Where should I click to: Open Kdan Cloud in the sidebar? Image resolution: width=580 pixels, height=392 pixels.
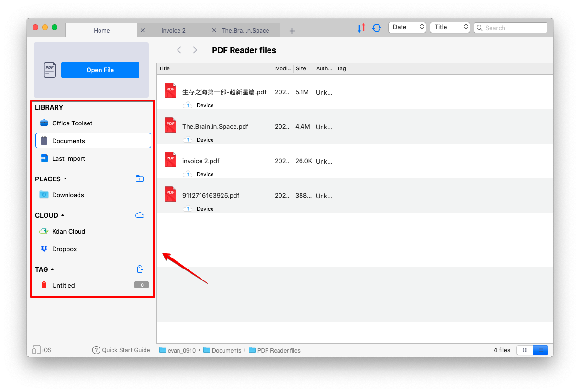tap(93, 231)
